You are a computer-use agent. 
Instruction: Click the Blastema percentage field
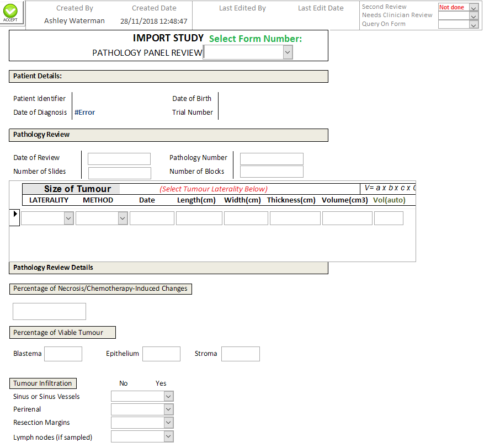click(x=63, y=354)
